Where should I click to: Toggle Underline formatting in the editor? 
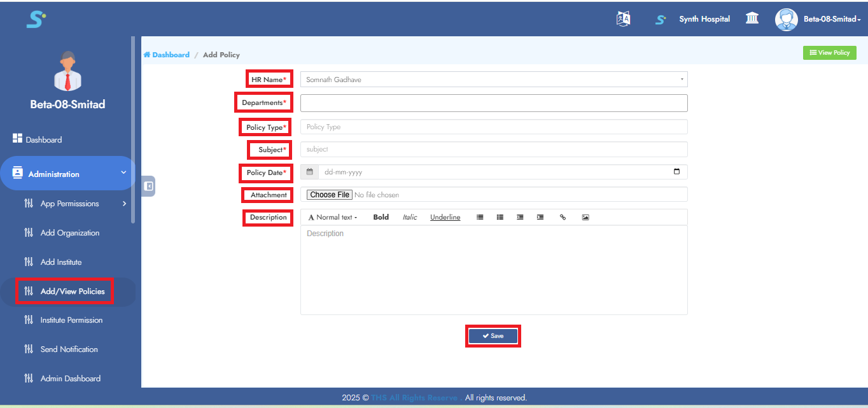tap(445, 218)
